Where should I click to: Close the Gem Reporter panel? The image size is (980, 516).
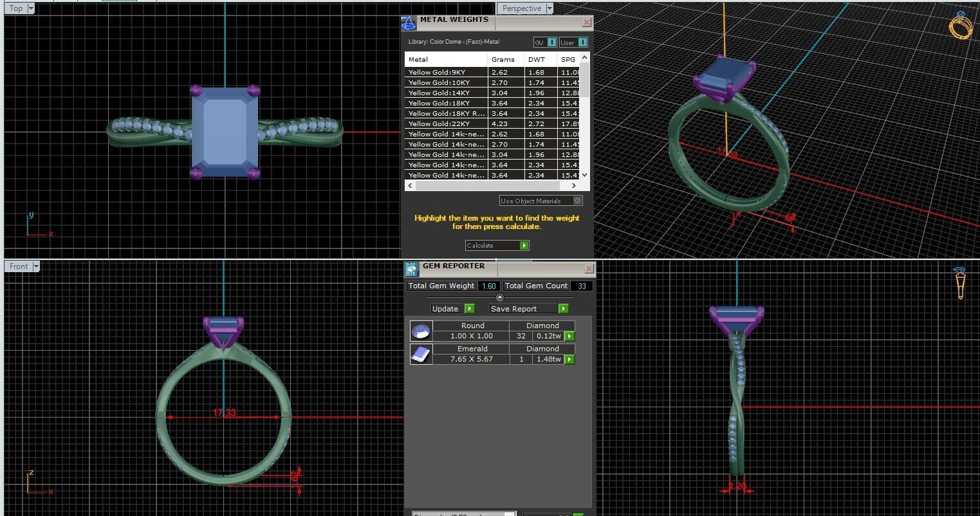[589, 269]
